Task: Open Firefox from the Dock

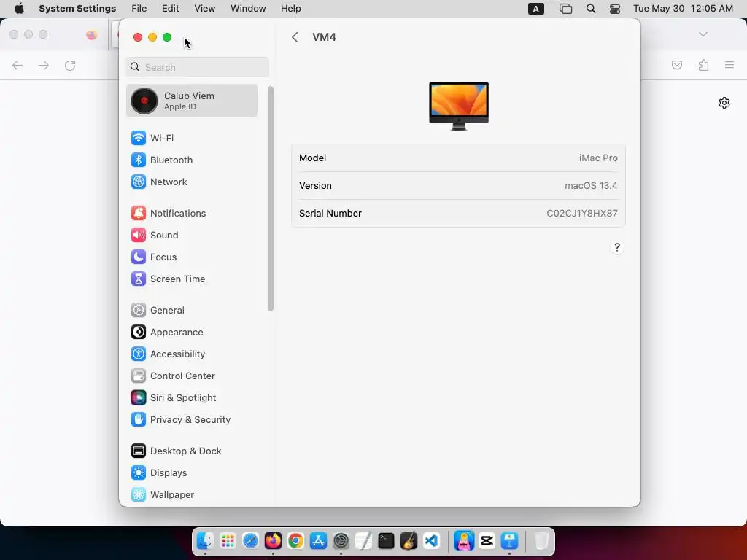Action: coord(273,541)
